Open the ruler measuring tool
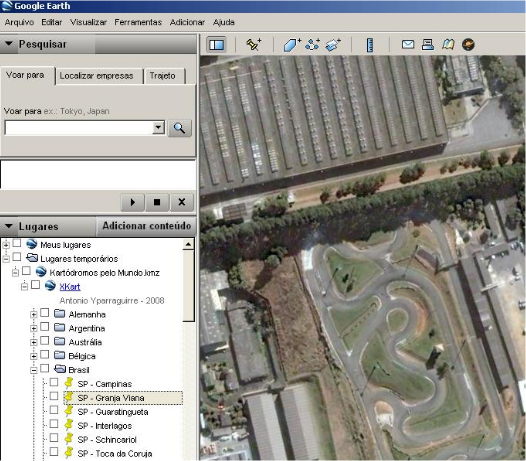The image size is (526, 461). coord(370,45)
